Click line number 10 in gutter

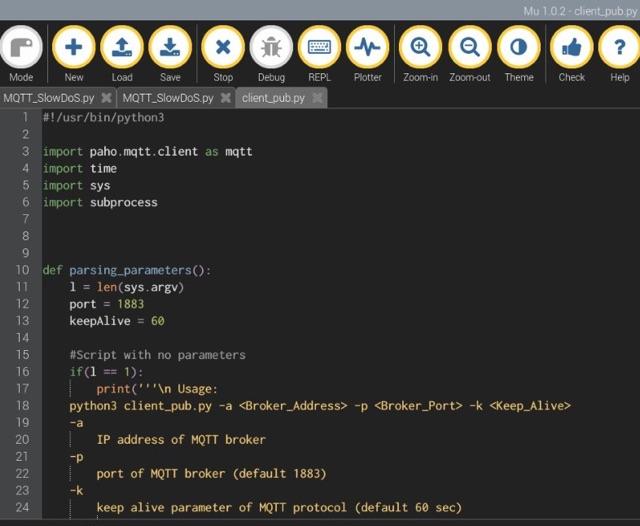coord(22,270)
